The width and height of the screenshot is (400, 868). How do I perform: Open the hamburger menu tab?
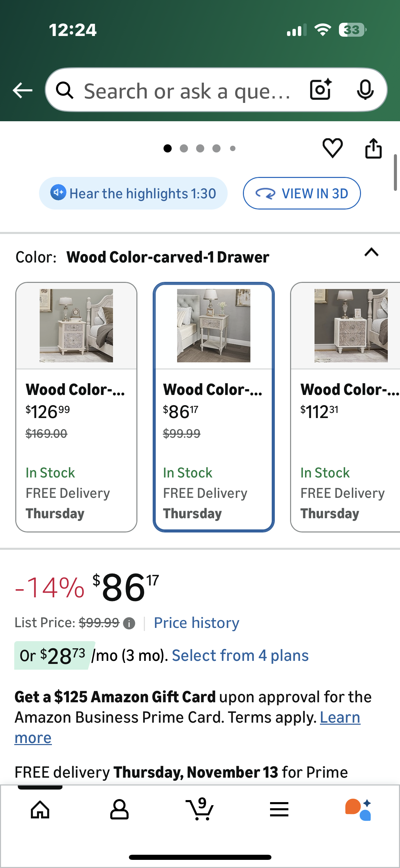click(x=279, y=809)
